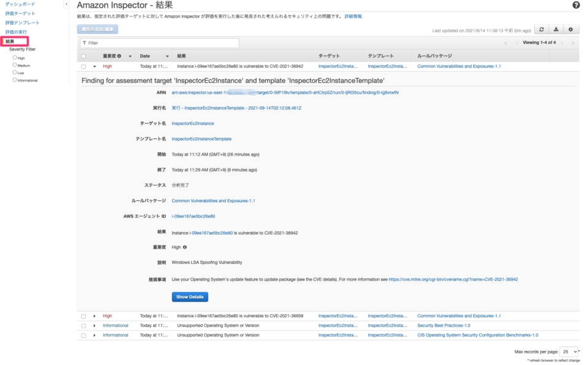Open 評価ターゲット in the sidebar
This screenshot has width=588, height=365.
pos(20,13)
